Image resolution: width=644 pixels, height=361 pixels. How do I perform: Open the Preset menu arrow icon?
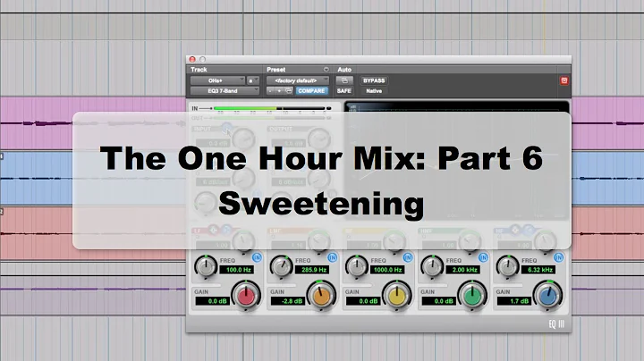tap(326, 70)
